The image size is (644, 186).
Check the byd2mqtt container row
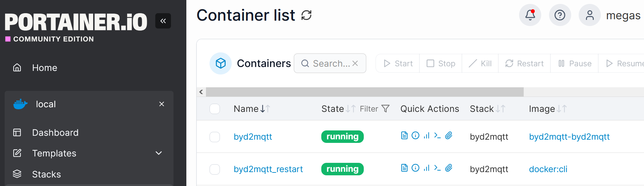coord(215,137)
